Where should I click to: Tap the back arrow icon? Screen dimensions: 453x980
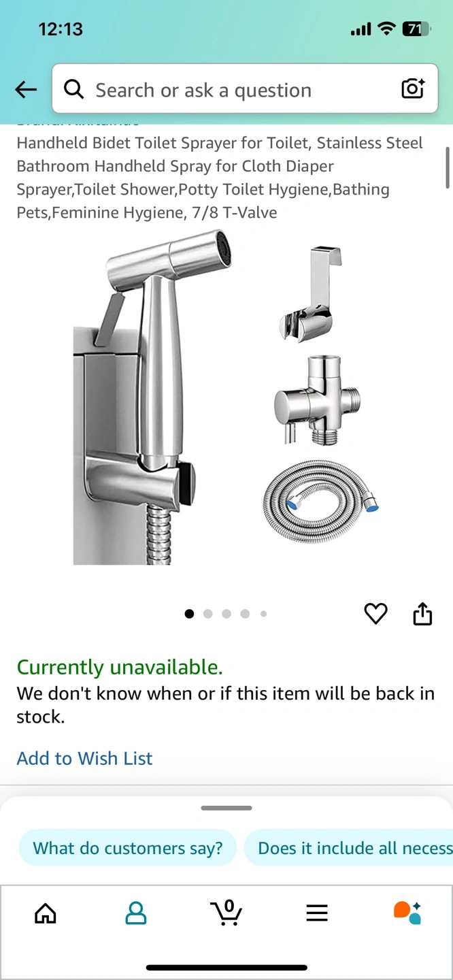point(26,89)
